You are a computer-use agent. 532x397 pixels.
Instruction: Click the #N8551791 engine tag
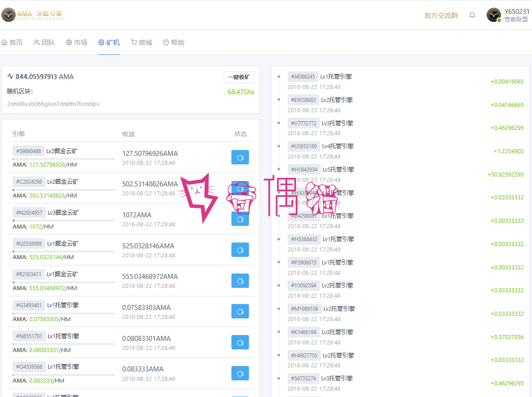tap(29, 336)
